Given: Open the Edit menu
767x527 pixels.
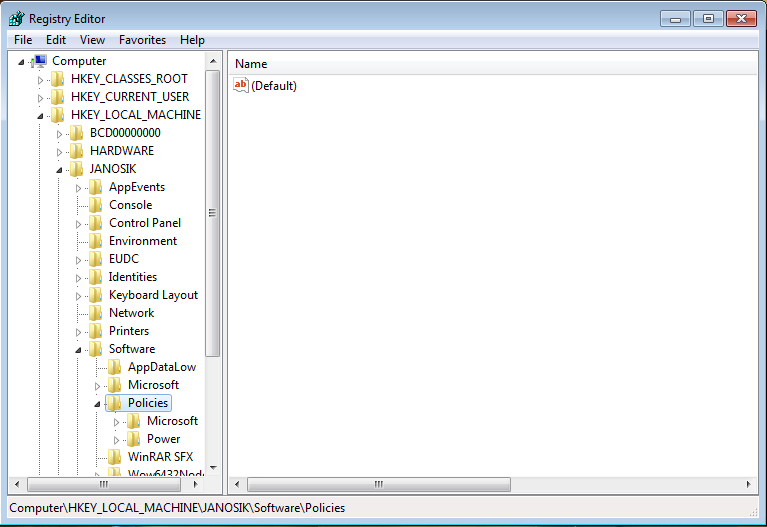Looking at the screenshot, I should click(x=56, y=40).
